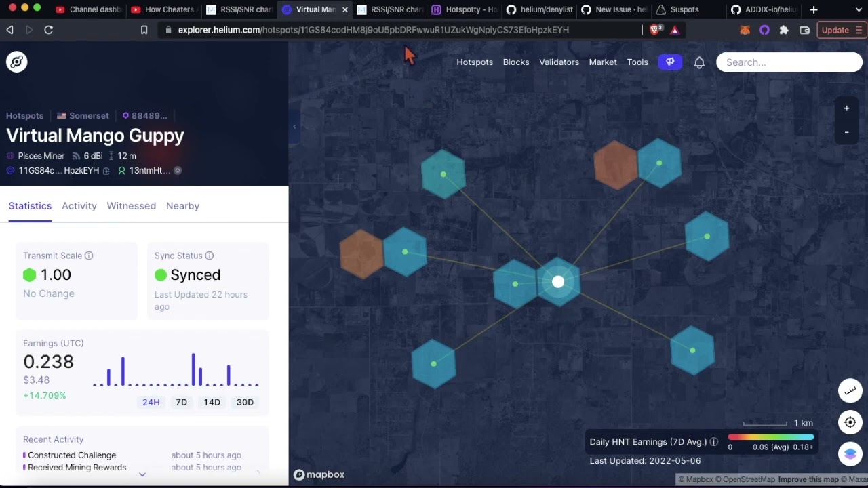Show Transmit Scale info tooltip
Viewport: 868px width, 488px height.
pyautogui.click(x=89, y=256)
